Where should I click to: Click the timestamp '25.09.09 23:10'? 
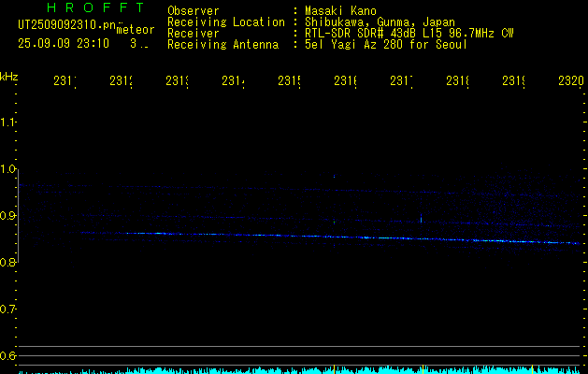tap(64, 44)
